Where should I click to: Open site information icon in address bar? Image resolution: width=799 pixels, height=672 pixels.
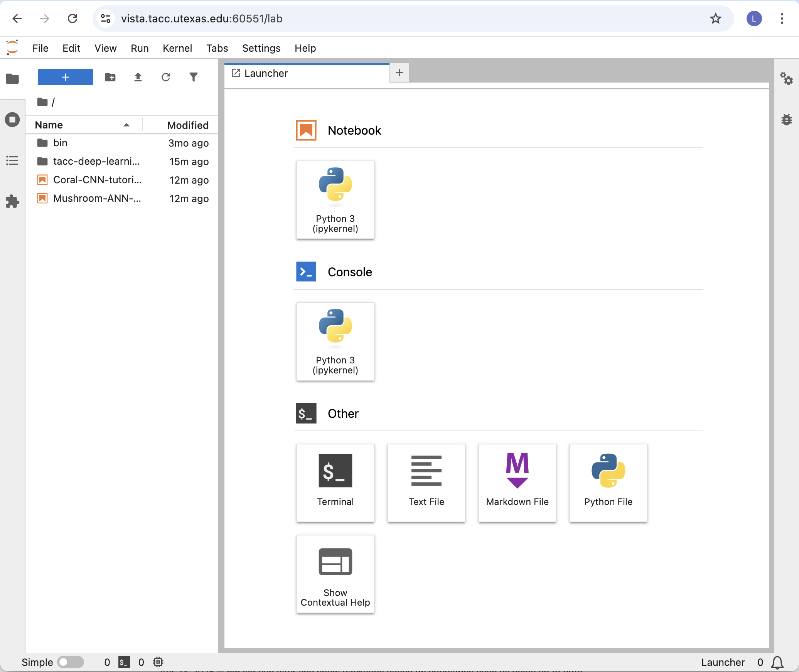[106, 19]
